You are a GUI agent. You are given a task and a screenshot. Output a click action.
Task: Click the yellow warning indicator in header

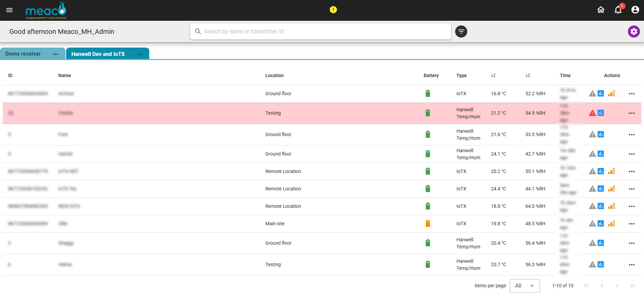(333, 10)
